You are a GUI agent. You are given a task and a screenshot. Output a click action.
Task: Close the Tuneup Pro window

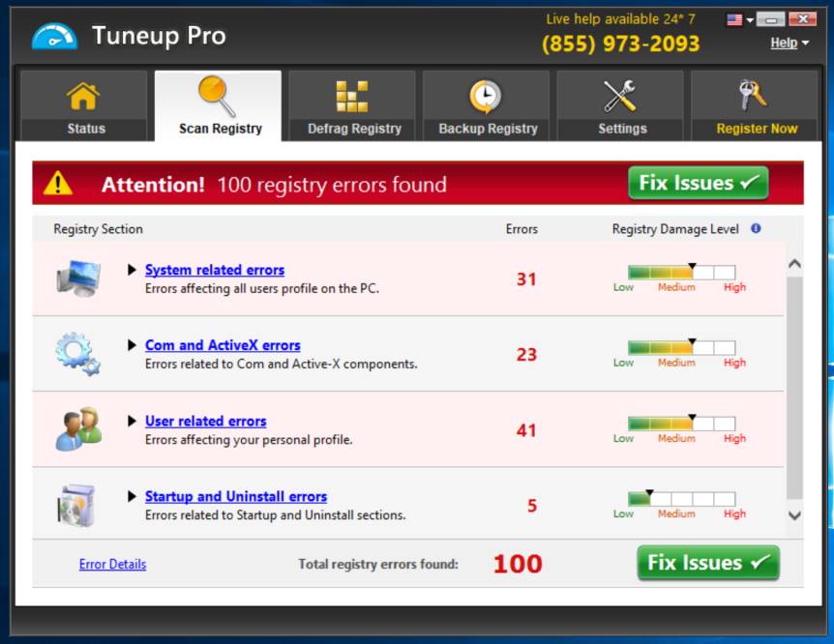coord(803,19)
